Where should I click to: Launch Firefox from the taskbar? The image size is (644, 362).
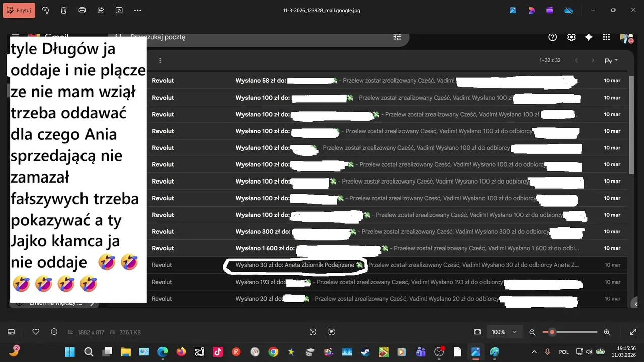tap(181, 352)
